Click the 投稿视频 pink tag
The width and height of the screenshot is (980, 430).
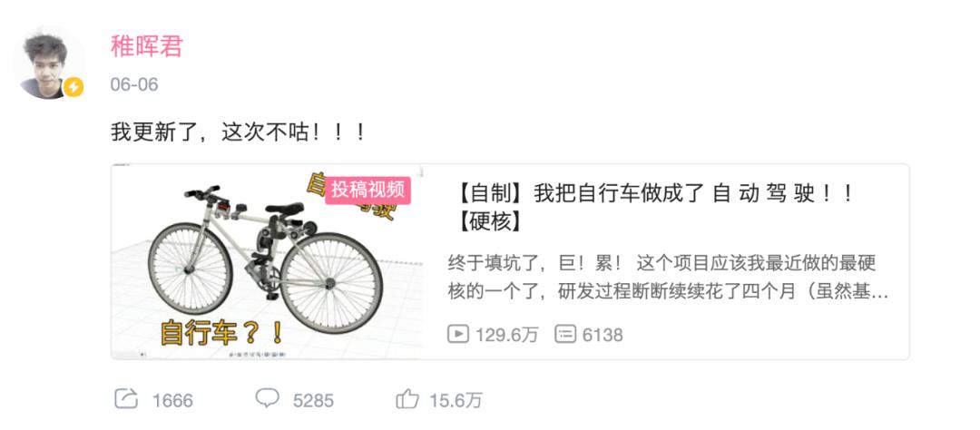tap(367, 190)
